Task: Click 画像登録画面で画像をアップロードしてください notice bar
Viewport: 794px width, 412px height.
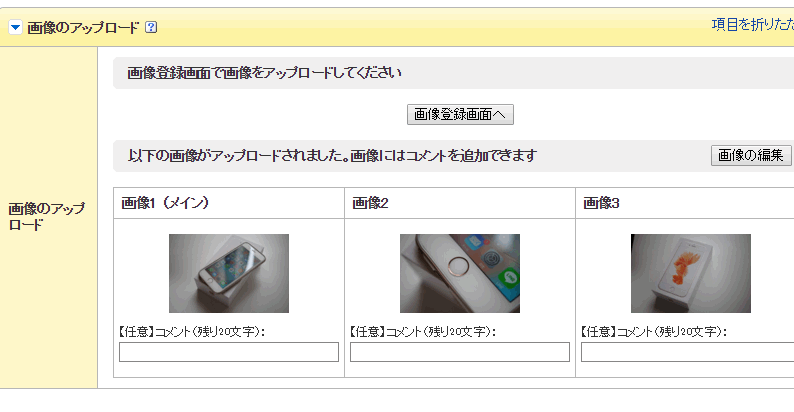Action: tap(453, 73)
